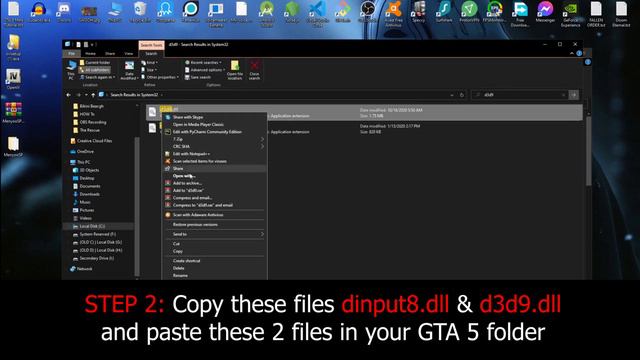The image size is (640, 360).
Task: Select Network in navigation pane
Action: 81,269
